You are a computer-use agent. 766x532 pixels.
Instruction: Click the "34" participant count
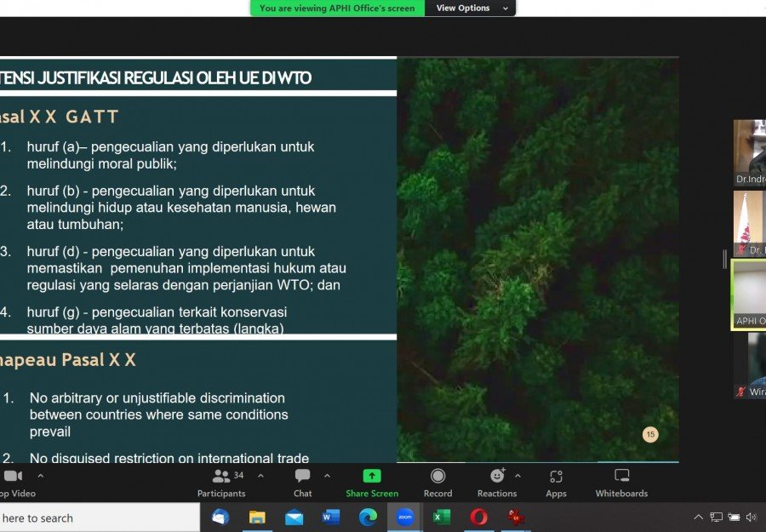238,475
